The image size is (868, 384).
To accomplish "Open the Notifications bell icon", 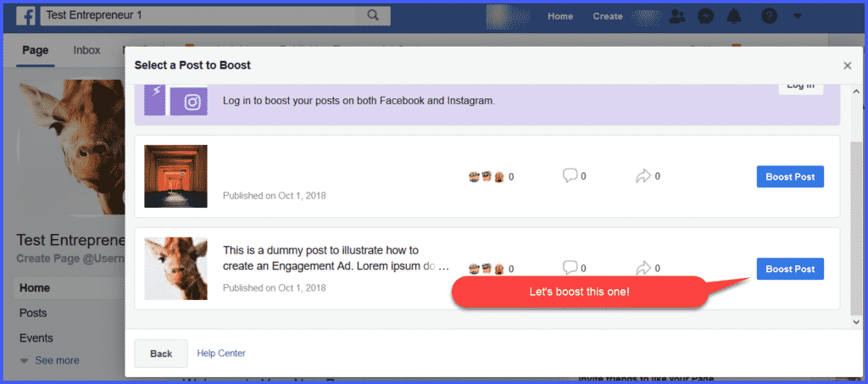I will pyautogui.click(x=733, y=16).
